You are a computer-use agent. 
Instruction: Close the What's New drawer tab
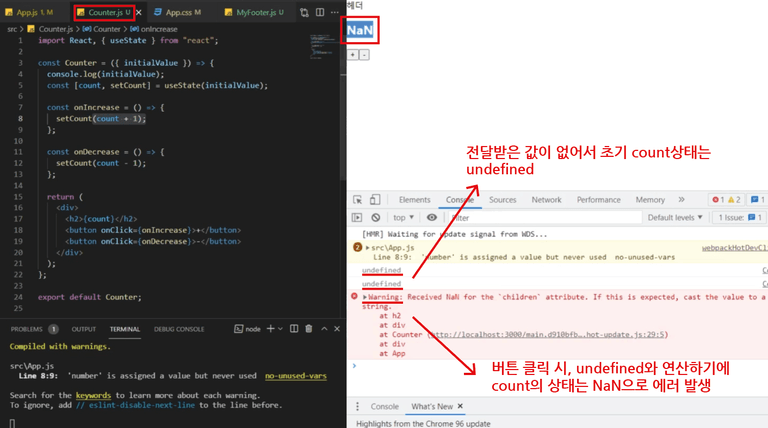click(460, 406)
